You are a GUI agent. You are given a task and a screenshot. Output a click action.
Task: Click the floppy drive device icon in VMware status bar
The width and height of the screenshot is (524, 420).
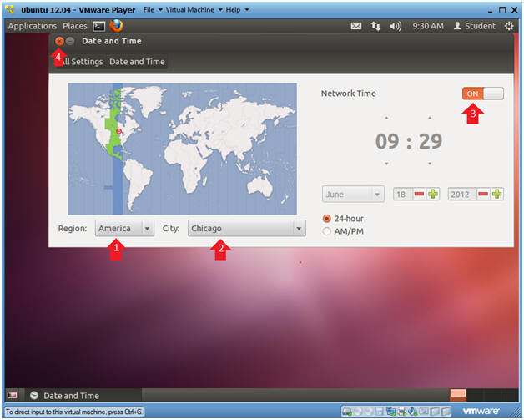coord(380,412)
